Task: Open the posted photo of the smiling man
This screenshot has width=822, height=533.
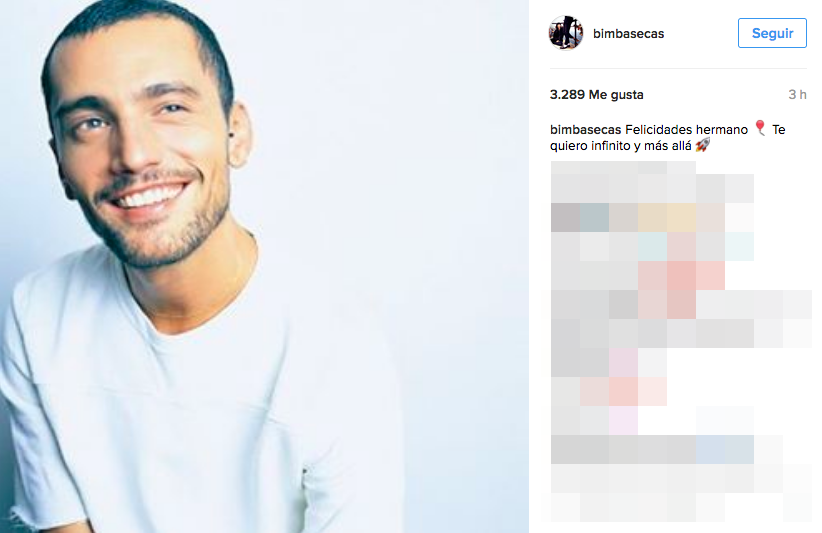Action: click(264, 266)
